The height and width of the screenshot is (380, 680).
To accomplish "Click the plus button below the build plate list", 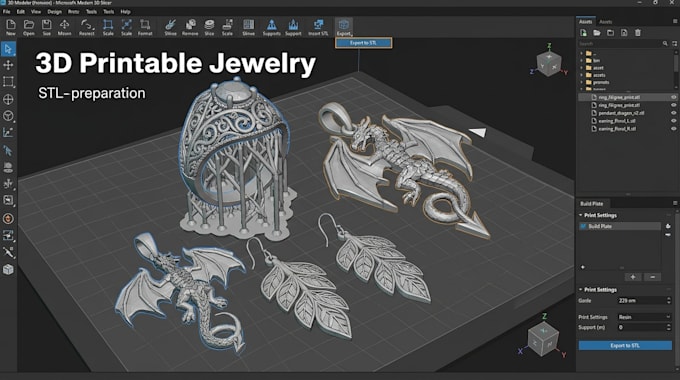I will pos(633,277).
